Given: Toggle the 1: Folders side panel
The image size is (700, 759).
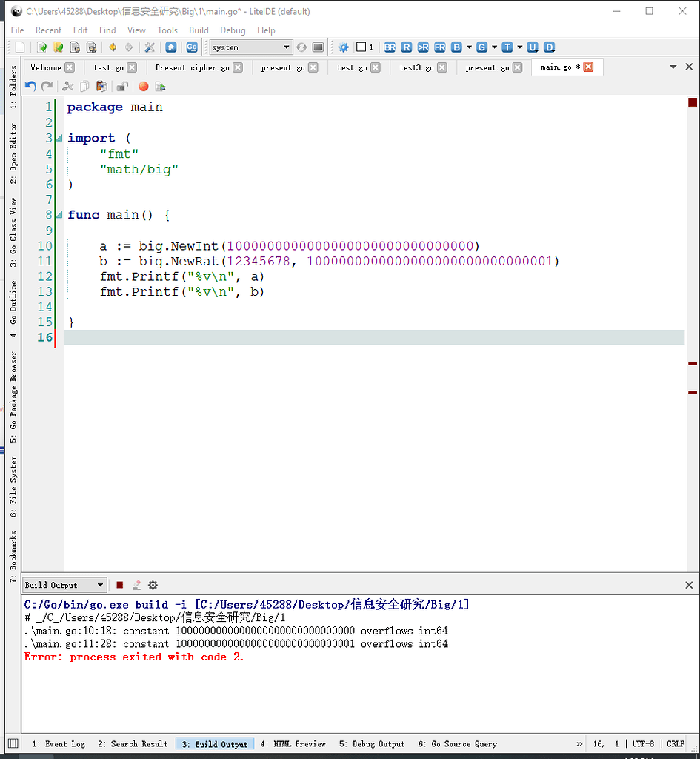Looking at the screenshot, I should click(13, 88).
